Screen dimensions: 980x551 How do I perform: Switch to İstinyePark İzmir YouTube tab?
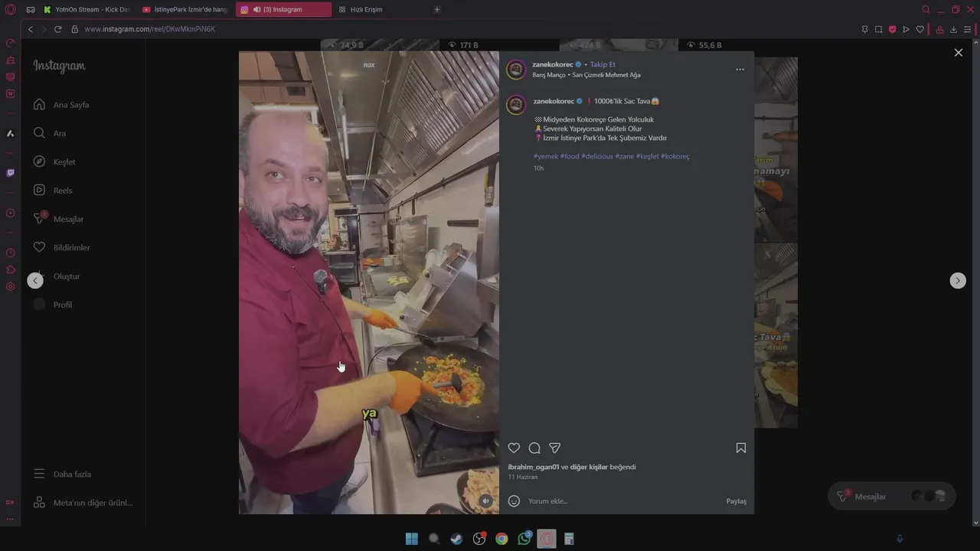pos(185,9)
